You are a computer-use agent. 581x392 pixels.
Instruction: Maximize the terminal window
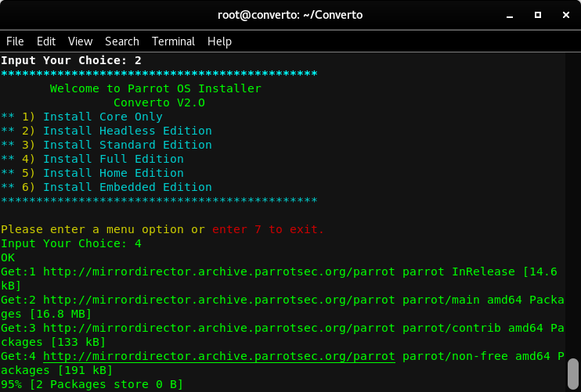tap(538, 15)
